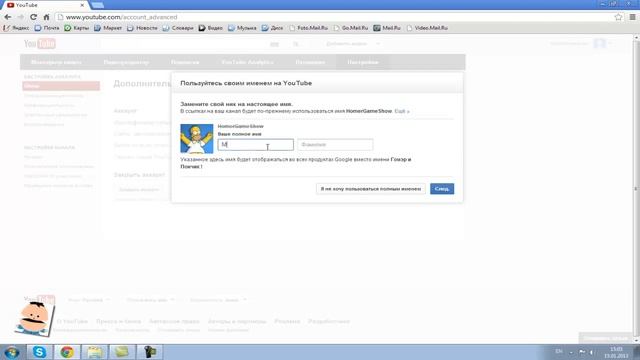Bookmark this page with the star icon
The width and height of the screenshot is (640, 360).
pyautogui.click(x=618, y=17)
